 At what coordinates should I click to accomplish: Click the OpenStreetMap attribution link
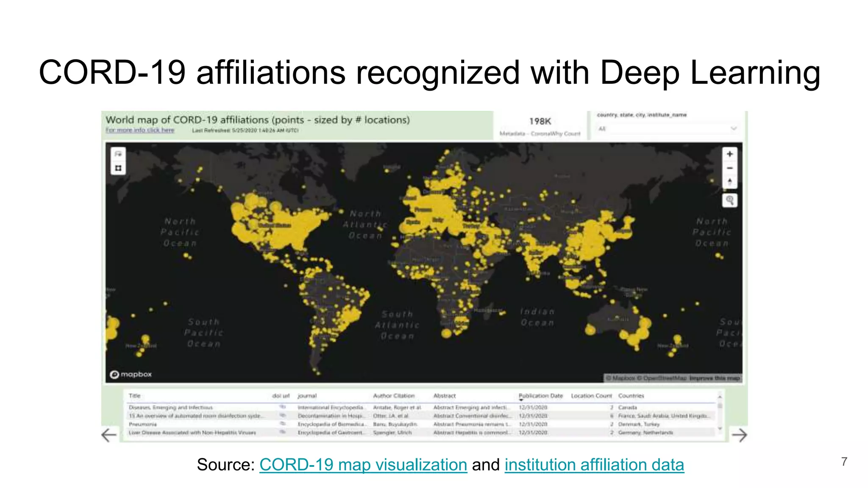pyautogui.click(x=661, y=378)
